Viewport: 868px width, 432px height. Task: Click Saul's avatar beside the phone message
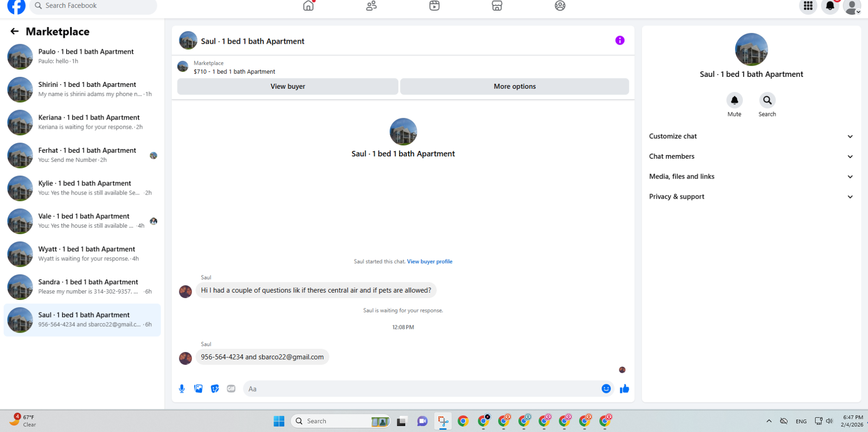click(185, 358)
